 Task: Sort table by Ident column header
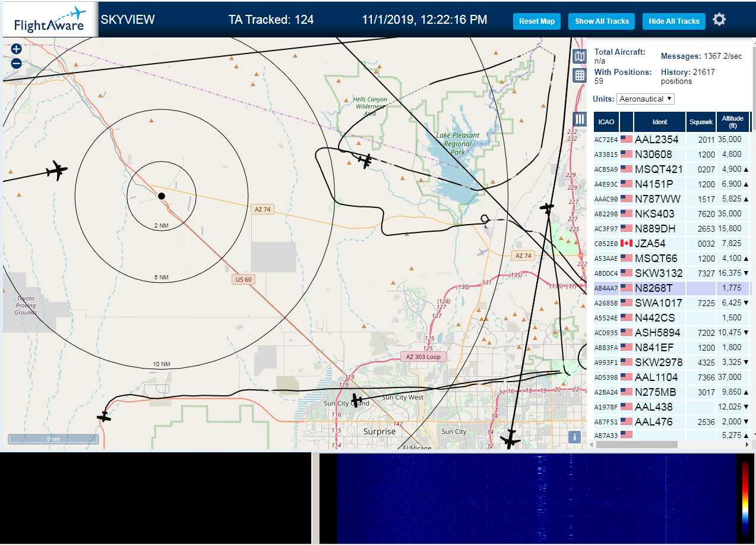[660, 122]
